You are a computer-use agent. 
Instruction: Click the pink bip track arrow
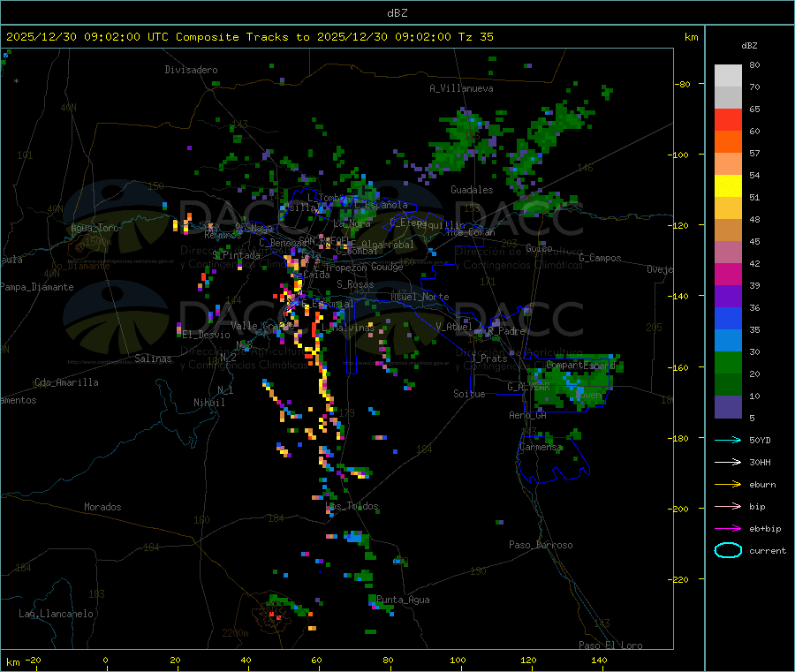tap(728, 506)
